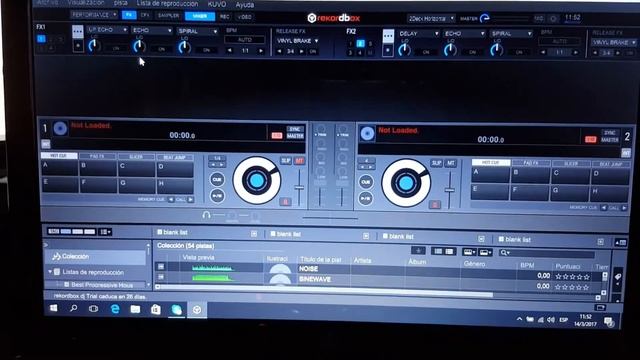Click the headphone cue icon below mixer

(206, 215)
